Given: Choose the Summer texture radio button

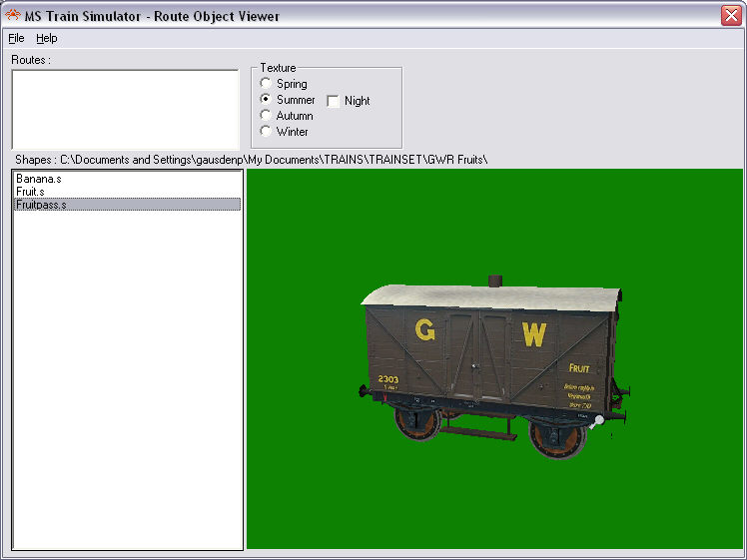Looking at the screenshot, I should (266, 100).
